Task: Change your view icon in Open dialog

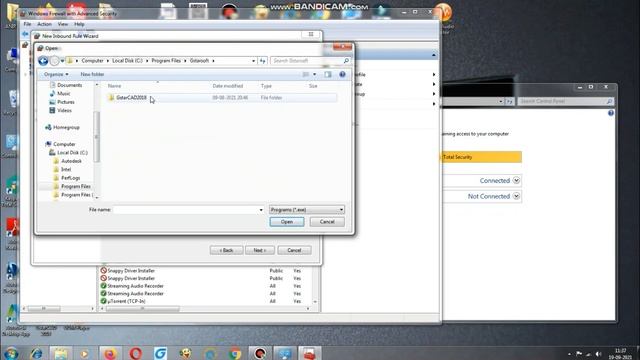Action: [x=306, y=74]
